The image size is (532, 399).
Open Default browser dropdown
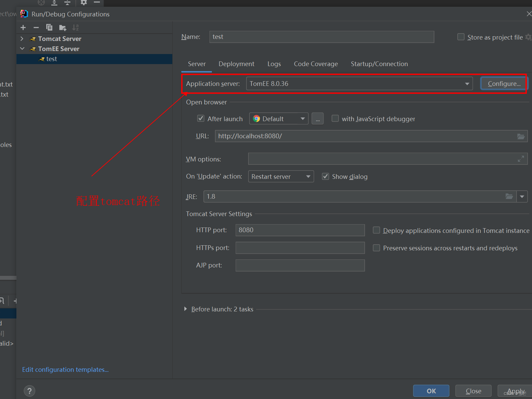coord(279,118)
